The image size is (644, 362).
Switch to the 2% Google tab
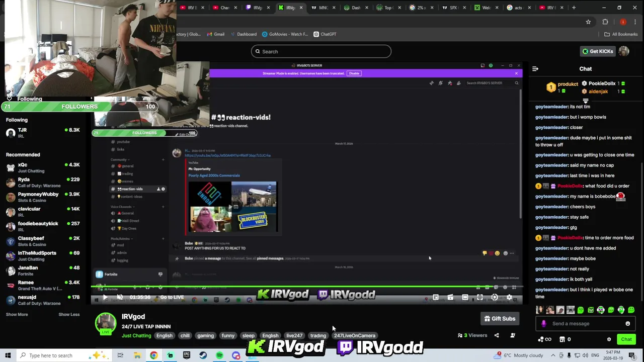point(419,8)
